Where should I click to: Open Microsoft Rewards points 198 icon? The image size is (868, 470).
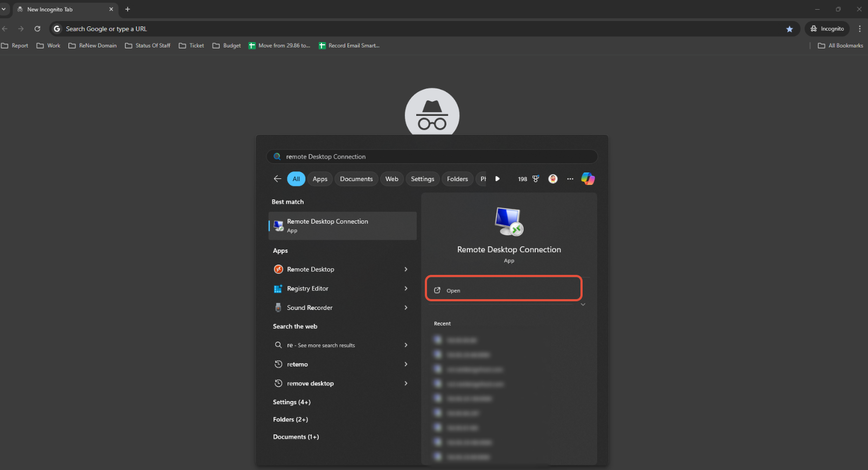point(529,179)
